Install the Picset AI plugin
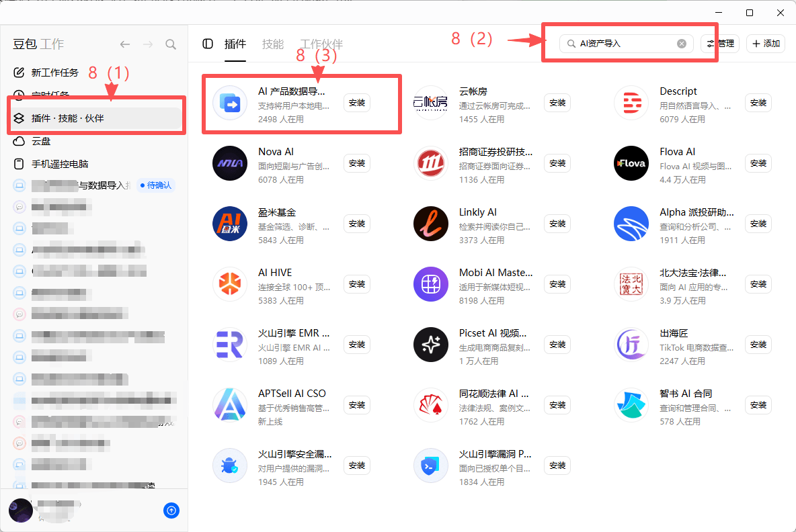The width and height of the screenshot is (796, 532). [557, 345]
